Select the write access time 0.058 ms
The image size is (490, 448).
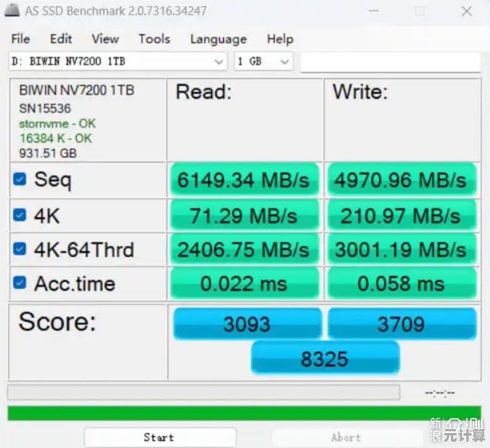point(402,283)
